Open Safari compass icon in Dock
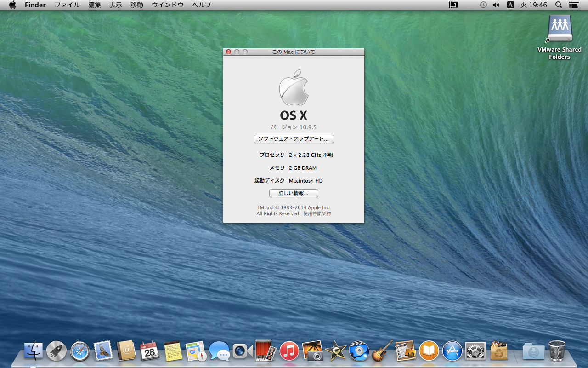 80,351
